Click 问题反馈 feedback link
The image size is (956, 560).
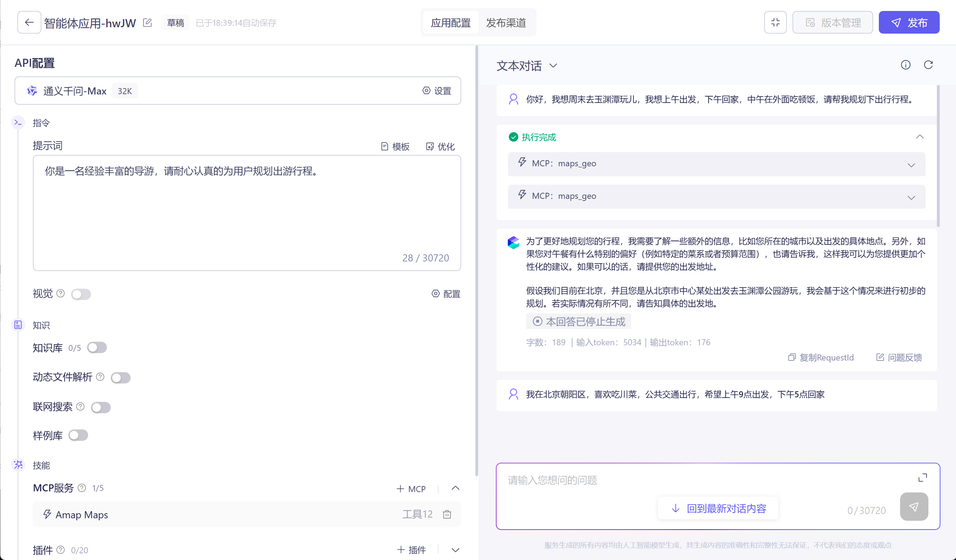[x=899, y=357]
